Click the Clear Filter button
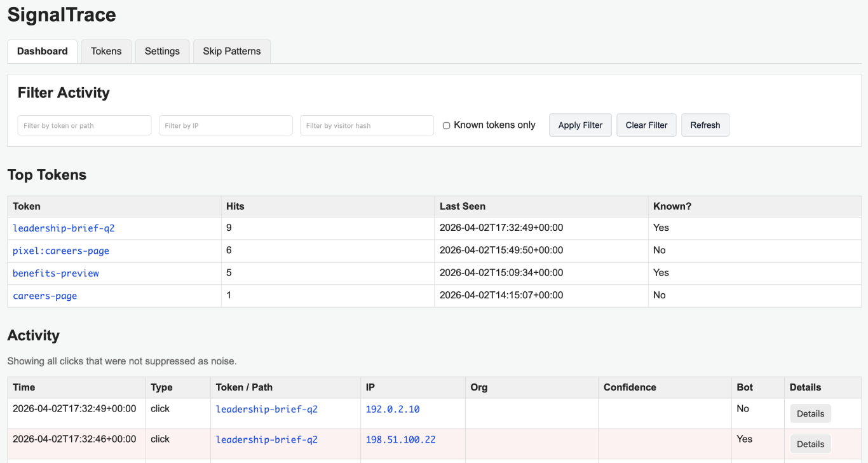Screen dimensions: 868x463 pos(646,125)
